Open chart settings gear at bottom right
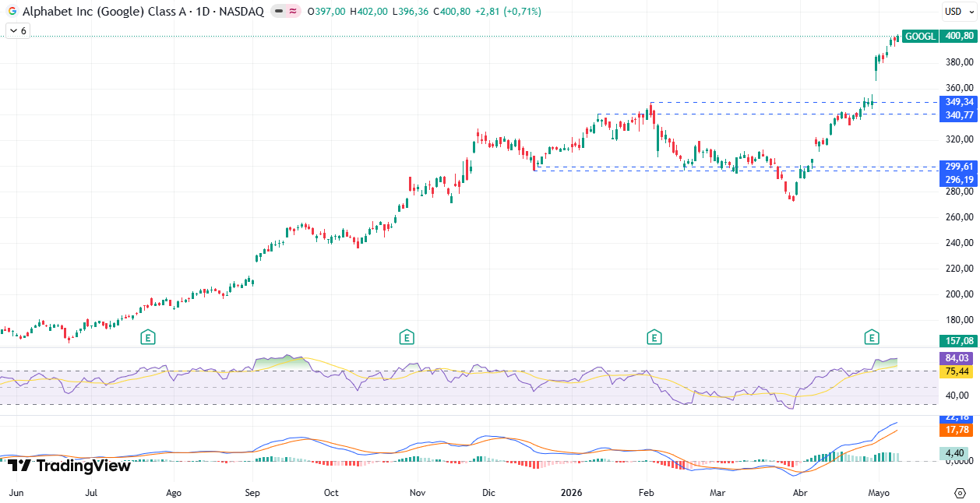 click(960, 493)
